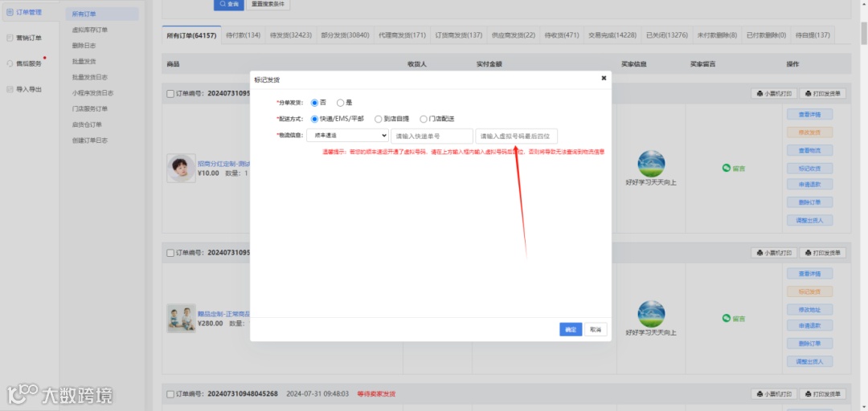Click the blue 查询 search button

tap(229, 4)
